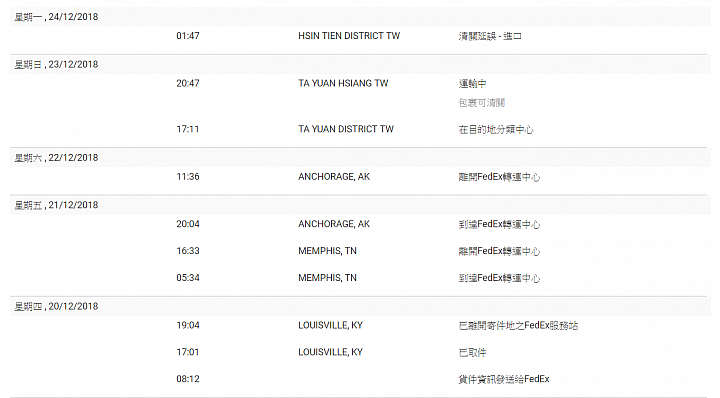The height and width of the screenshot is (398, 720).
Task: Click the grey sub-status under 20:47 entry
Action: point(482,103)
